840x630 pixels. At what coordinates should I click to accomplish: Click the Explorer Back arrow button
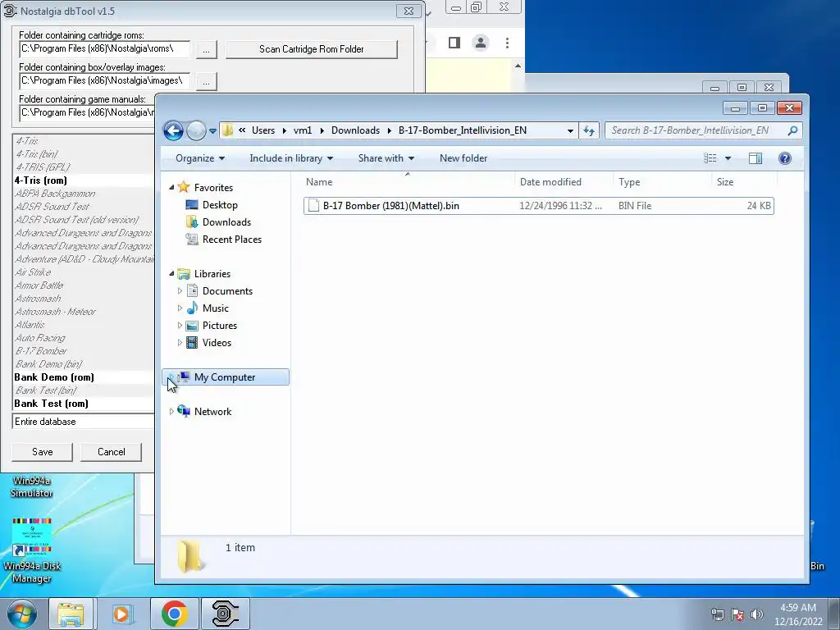point(173,130)
